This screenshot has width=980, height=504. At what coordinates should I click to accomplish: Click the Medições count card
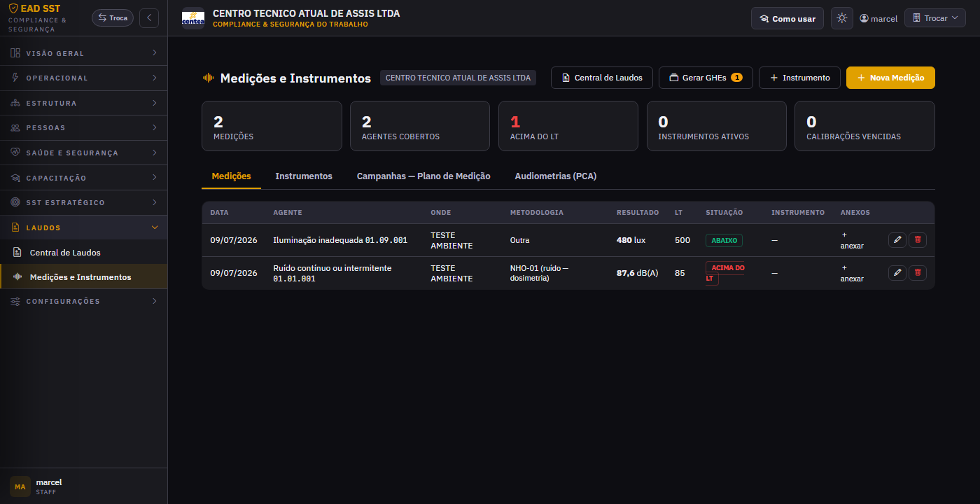272,126
